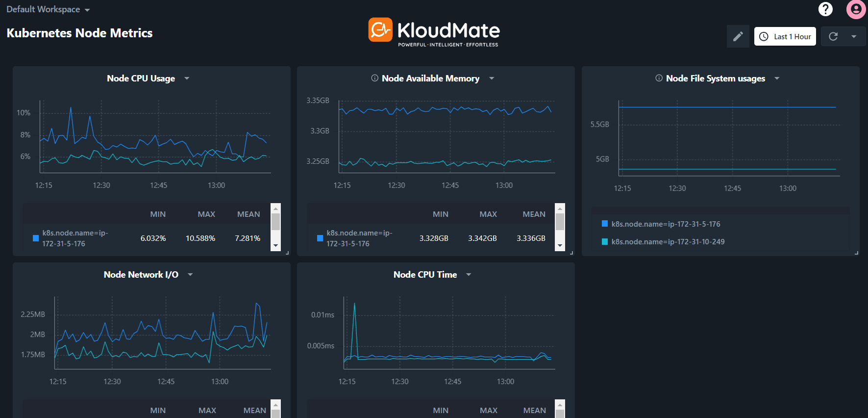
Task: Open the user account avatar menu
Action: tap(856, 9)
